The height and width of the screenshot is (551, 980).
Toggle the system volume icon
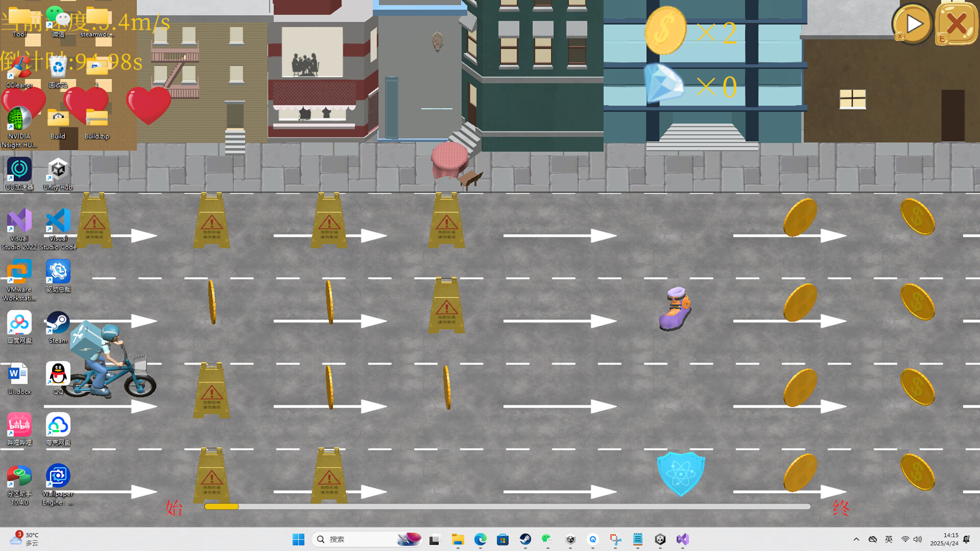click(918, 539)
